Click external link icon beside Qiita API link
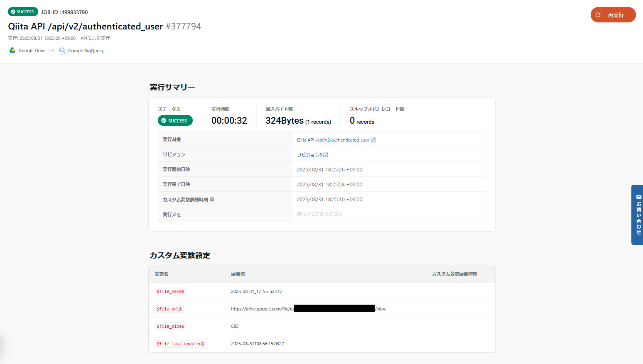The width and height of the screenshot is (643, 364). [373, 140]
